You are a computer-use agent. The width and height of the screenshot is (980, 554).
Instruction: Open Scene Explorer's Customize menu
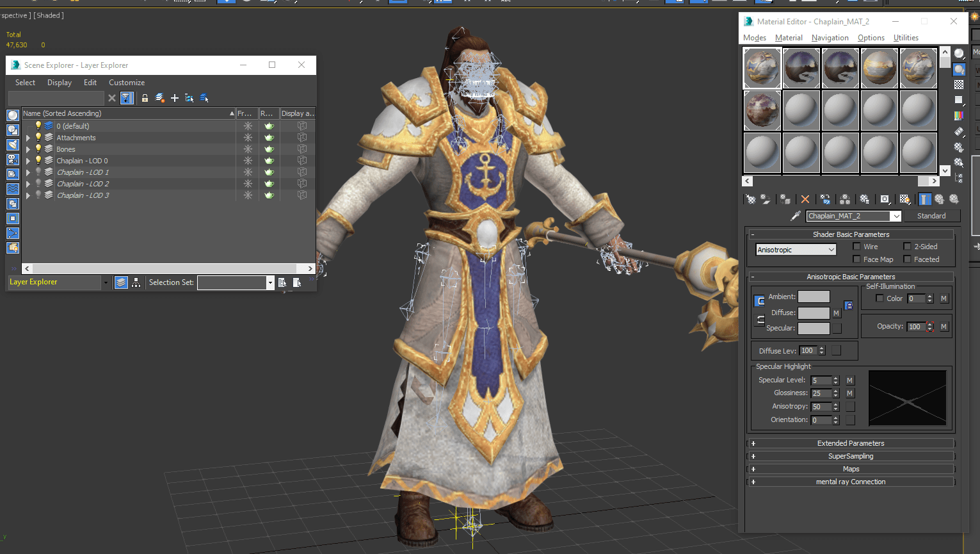[x=127, y=83]
